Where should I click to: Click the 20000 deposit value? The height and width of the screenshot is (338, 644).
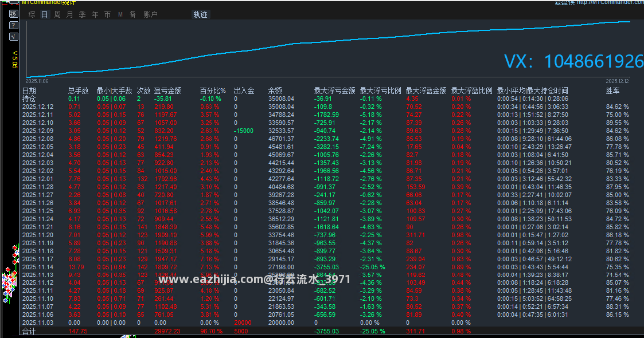pyautogui.click(x=243, y=323)
